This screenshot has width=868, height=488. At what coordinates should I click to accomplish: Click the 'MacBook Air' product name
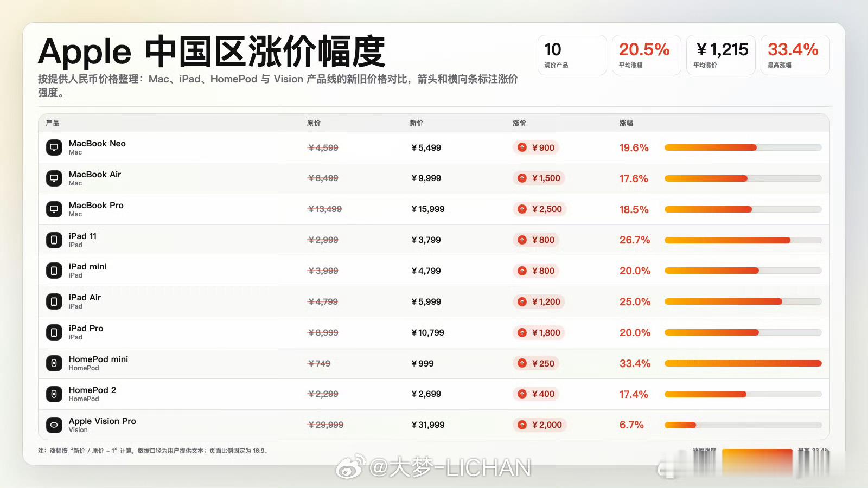click(x=95, y=175)
